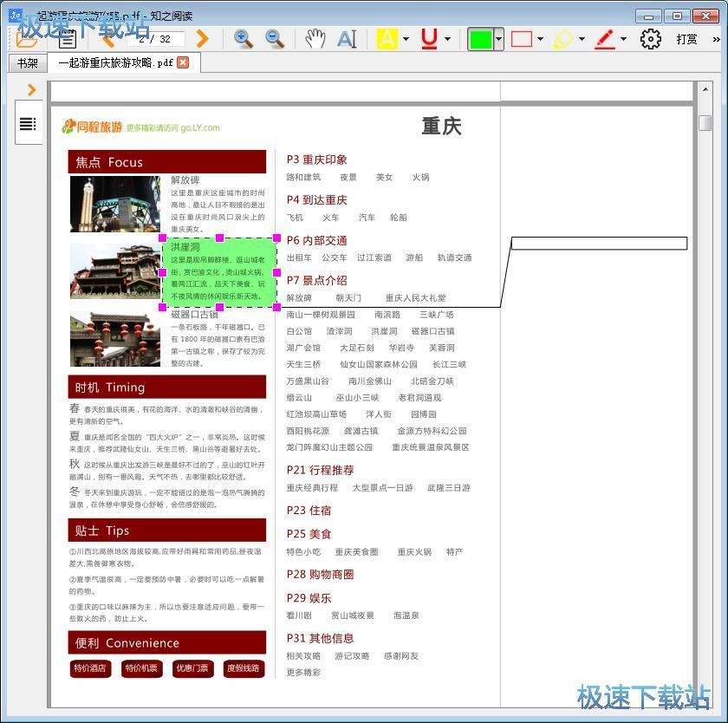Screen dimensions: 728x723
Task: Open the P4 到达重庆 contents link
Action: pos(316,200)
